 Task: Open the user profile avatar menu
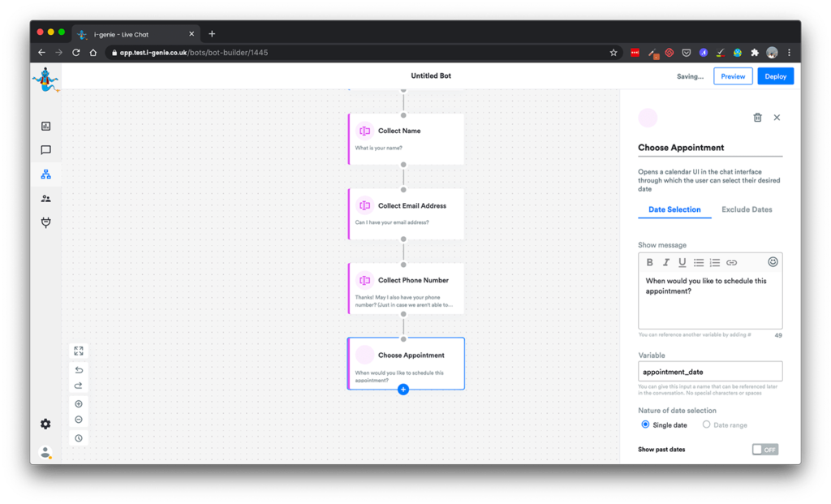45,452
